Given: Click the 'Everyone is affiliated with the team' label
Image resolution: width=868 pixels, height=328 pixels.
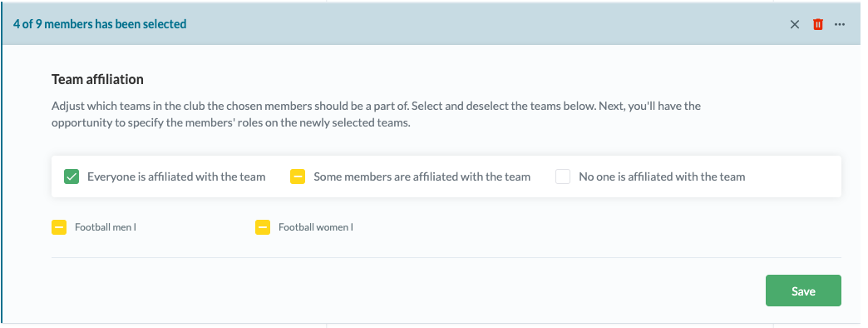Looking at the screenshot, I should tap(176, 176).
